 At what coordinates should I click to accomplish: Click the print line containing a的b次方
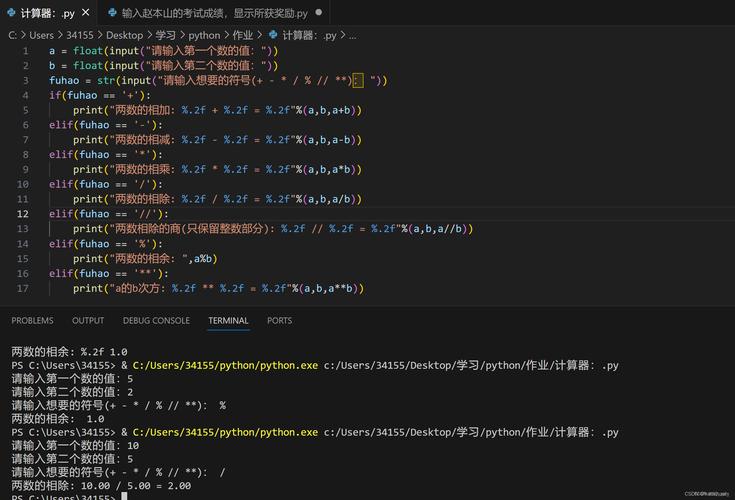pos(218,288)
